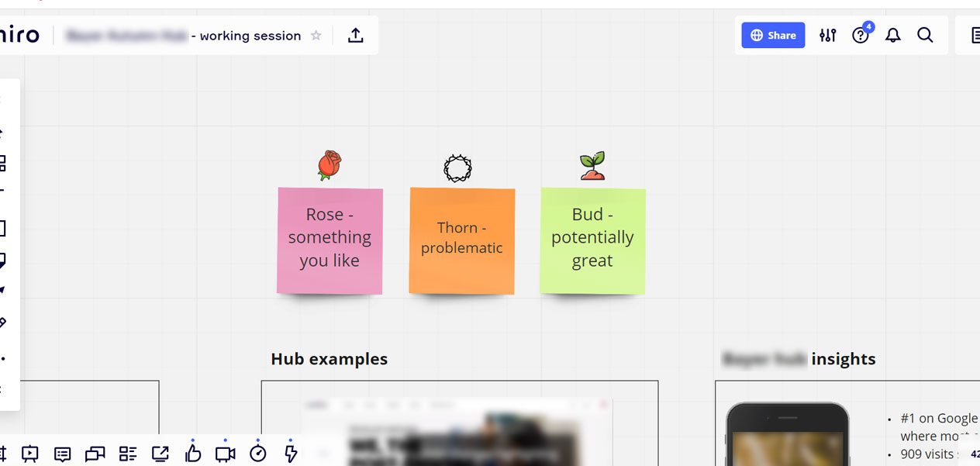This screenshot has height=466, width=980.
Task: Open the chat bubbles icon
Action: [95, 454]
